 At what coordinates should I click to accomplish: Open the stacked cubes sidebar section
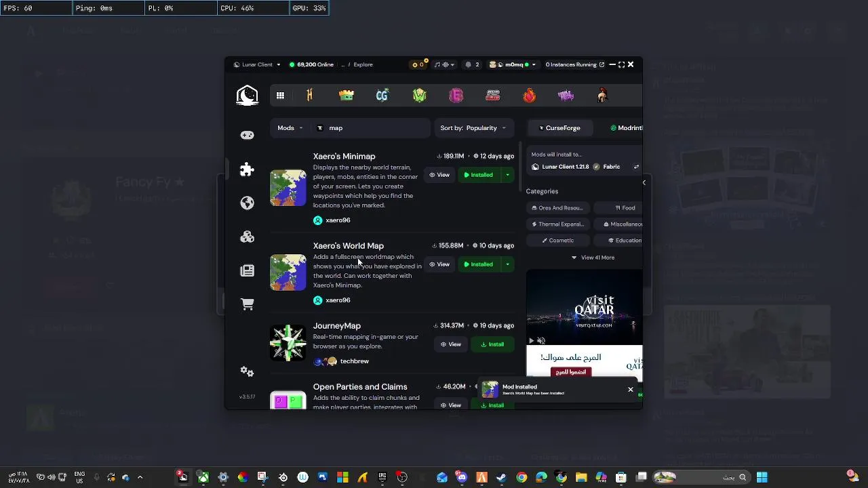click(x=247, y=237)
